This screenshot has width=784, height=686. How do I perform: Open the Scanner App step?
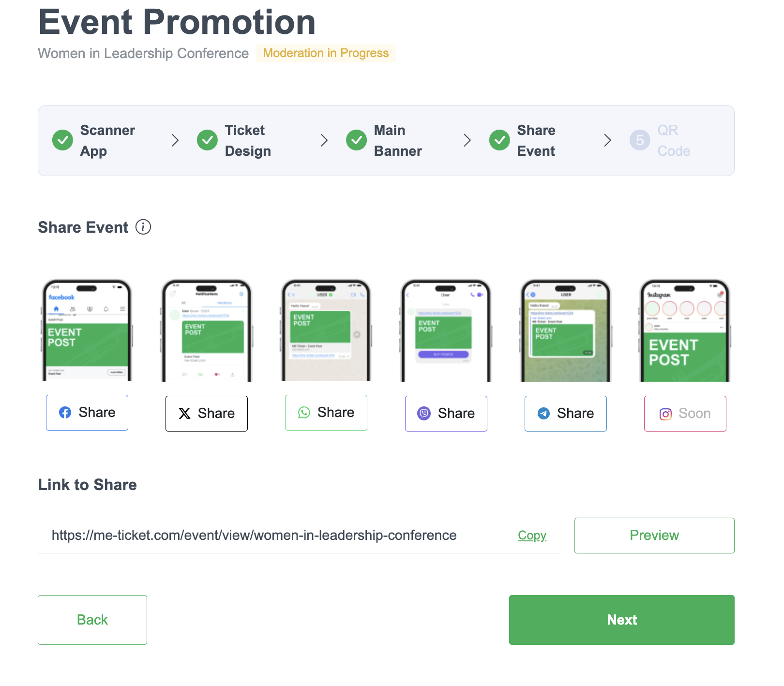[x=107, y=141]
